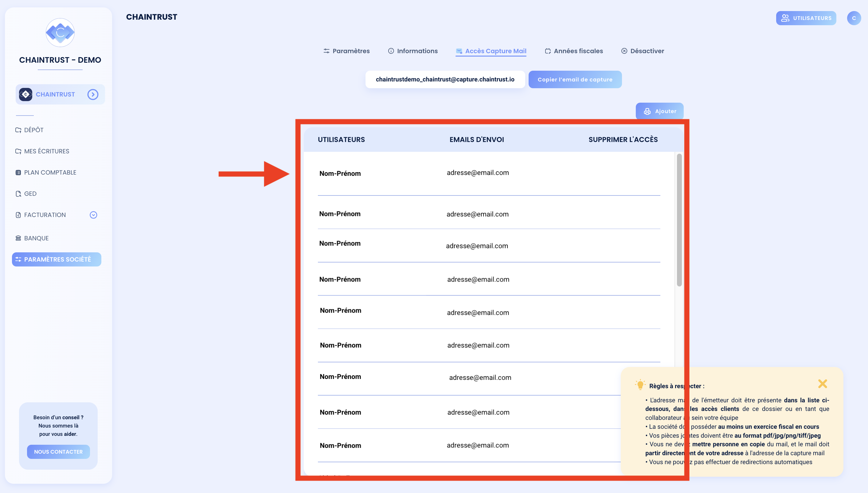Switch to the Paramètres tab
Image resolution: width=868 pixels, height=493 pixels.
(346, 51)
